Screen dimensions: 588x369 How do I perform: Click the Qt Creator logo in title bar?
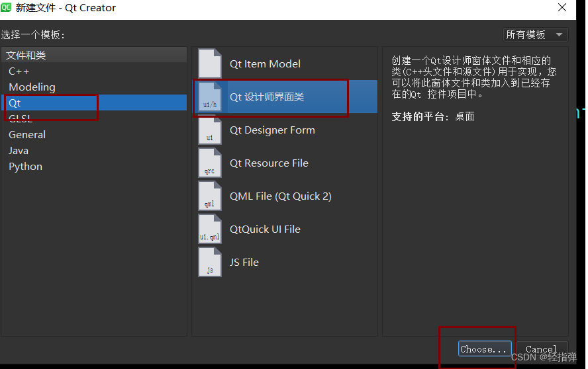(x=6, y=7)
